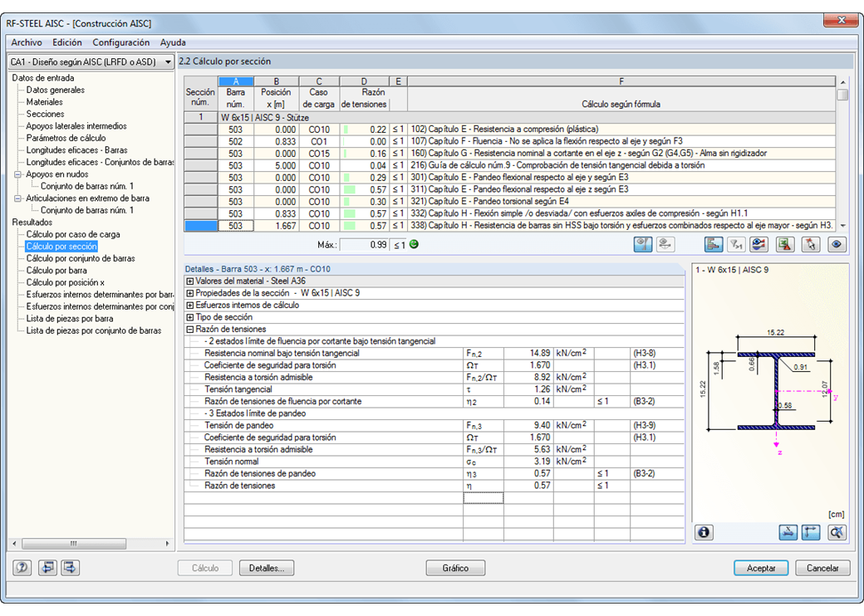Expand Valores del material - Steel A36
864x616 pixels.
[190, 281]
